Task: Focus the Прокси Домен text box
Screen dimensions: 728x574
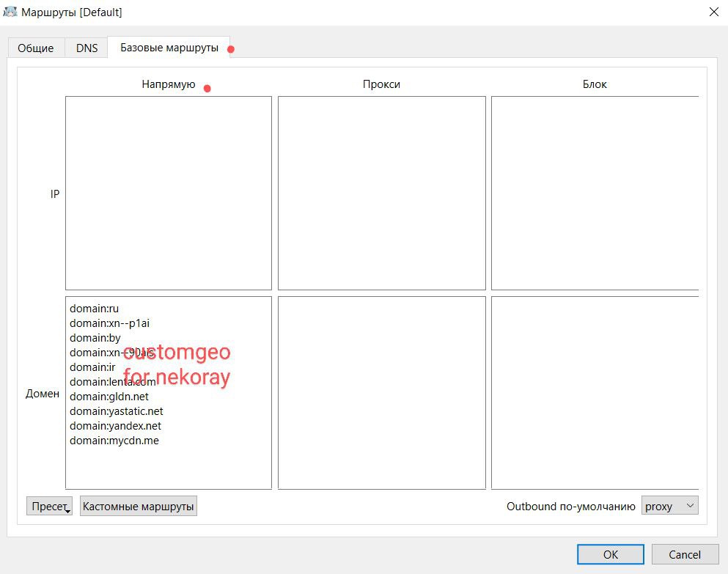Action: click(x=381, y=392)
